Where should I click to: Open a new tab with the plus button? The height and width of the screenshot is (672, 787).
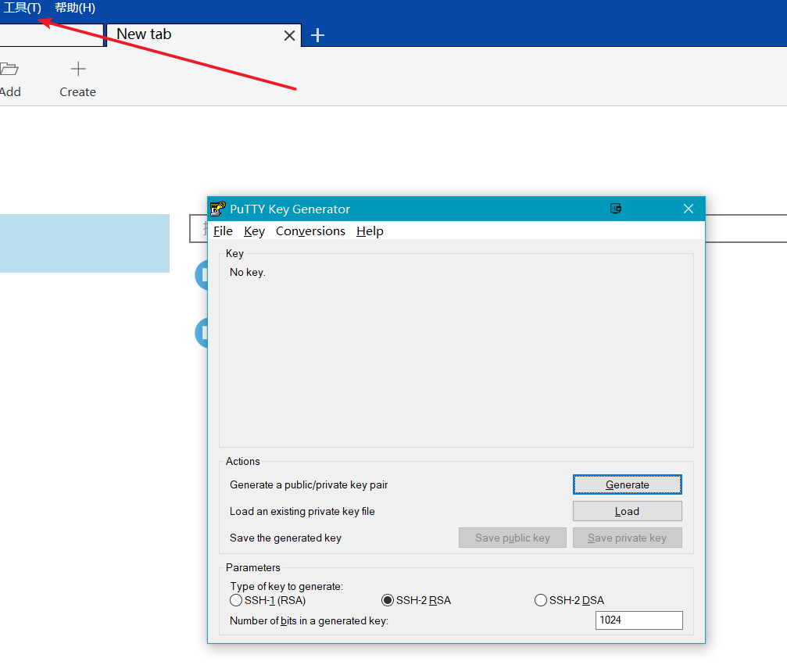317,35
